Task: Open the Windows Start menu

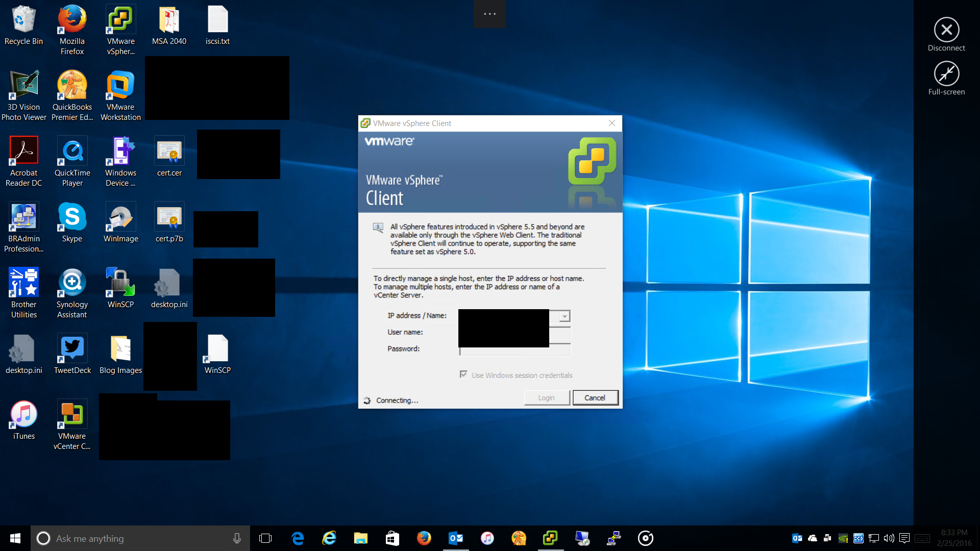Action: click(x=15, y=538)
